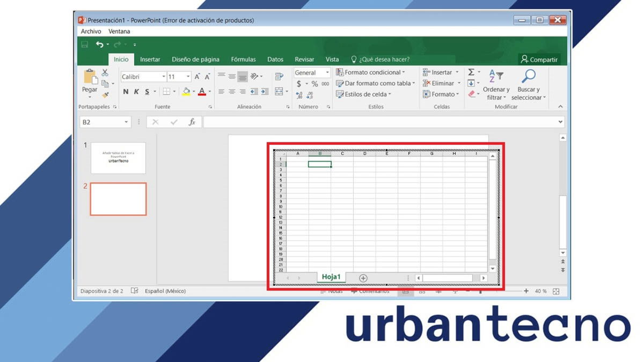The image size is (644, 362).
Task: Toggle bold formatting with the N icon
Action: [125, 91]
